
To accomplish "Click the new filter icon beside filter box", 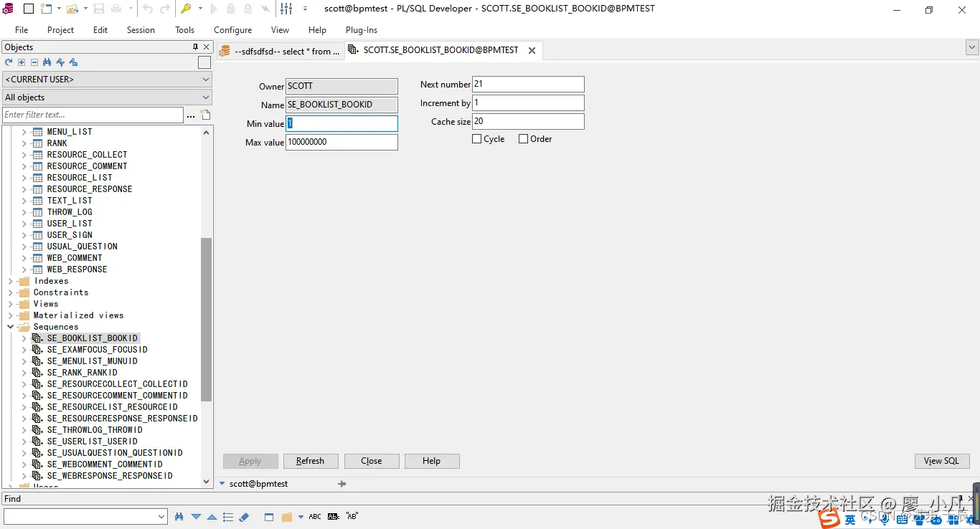I will click(x=206, y=115).
